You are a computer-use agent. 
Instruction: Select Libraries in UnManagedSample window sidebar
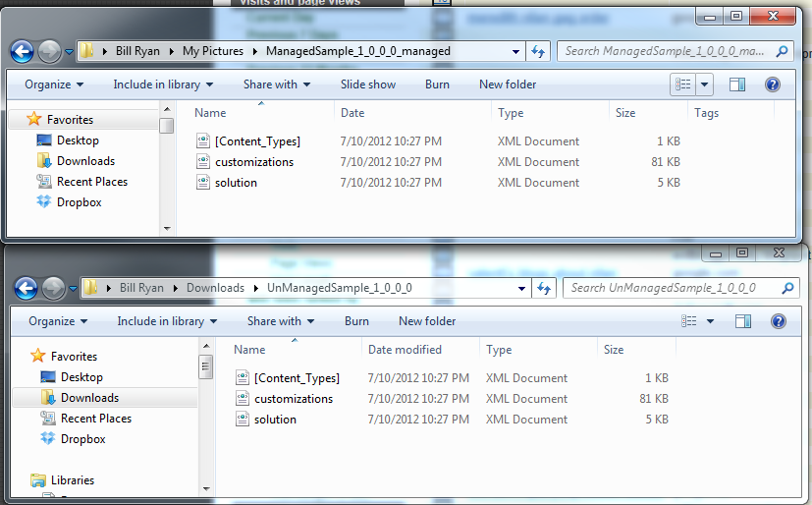72,480
